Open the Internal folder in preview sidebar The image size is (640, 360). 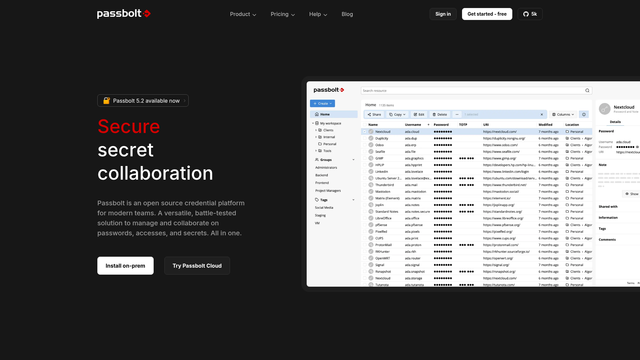pyautogui.click(x=329, y=137)
